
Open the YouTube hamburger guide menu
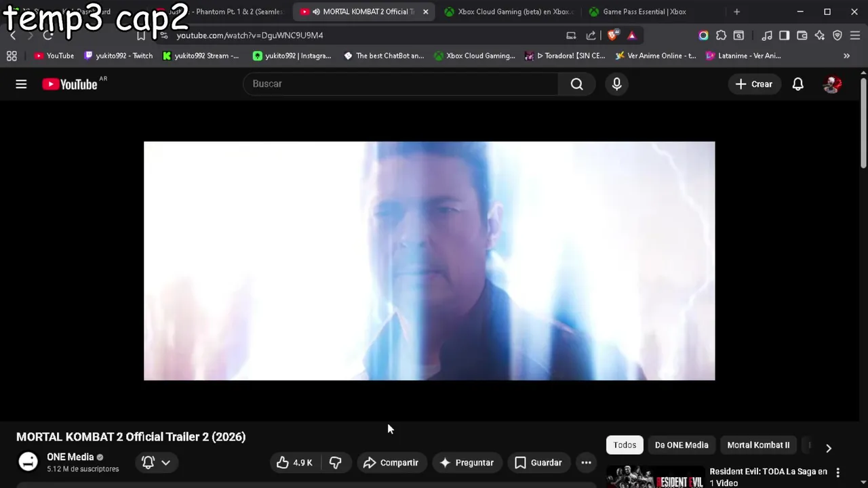pyautogui.click(x=21, y=84)
